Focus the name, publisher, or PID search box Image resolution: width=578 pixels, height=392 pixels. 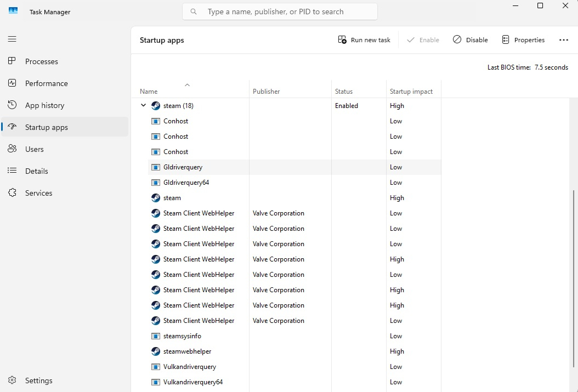[x=280, y=12]
